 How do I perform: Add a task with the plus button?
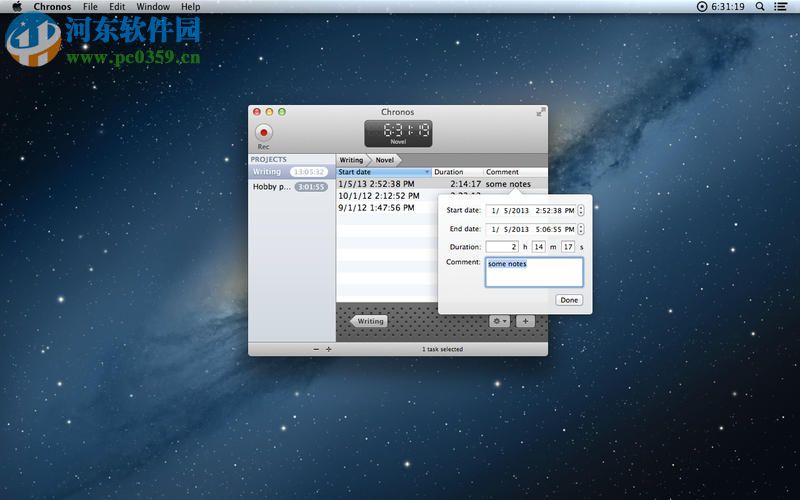click(x=525, y=321)
